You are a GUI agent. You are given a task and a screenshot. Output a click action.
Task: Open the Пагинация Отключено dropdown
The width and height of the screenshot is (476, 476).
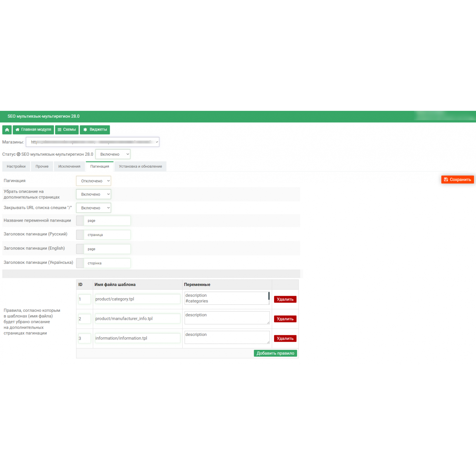[x=93, y=181]
